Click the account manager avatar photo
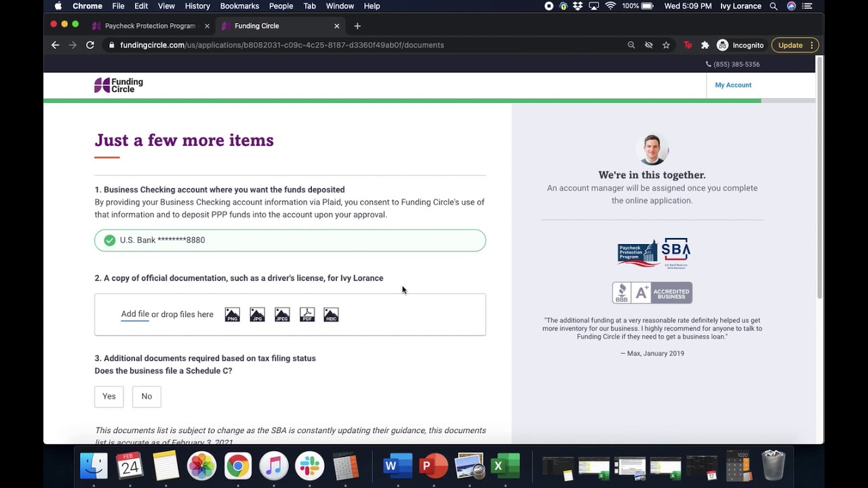This screenshot has width=868, height=488. [652, 149]
